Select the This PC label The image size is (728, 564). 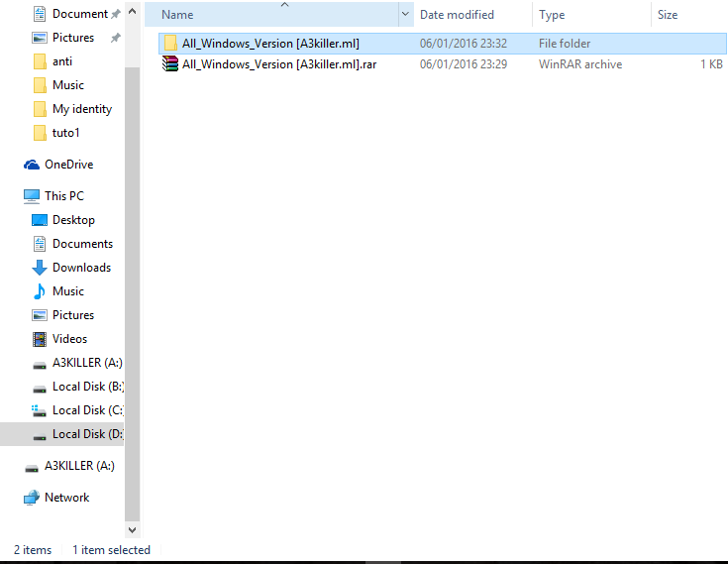64,196
